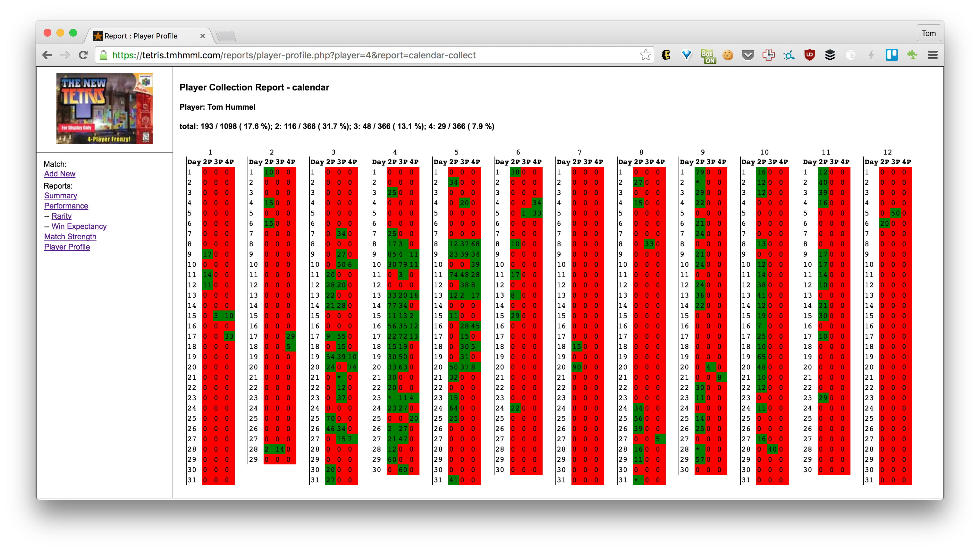The height and width of the screenshot is (551, 980).
Task: Open a new blank tab
Action: coord(226,36)
